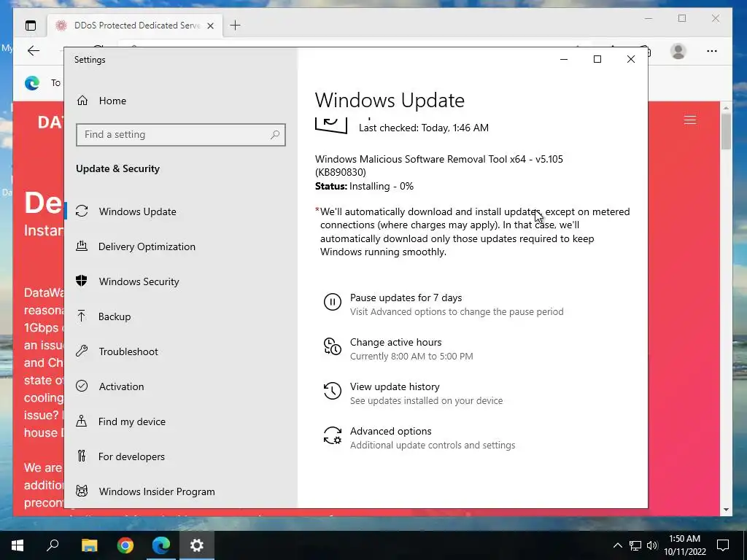Maximize the Settings window
Viewport: 747px width, 560px height.
[597, 59]
